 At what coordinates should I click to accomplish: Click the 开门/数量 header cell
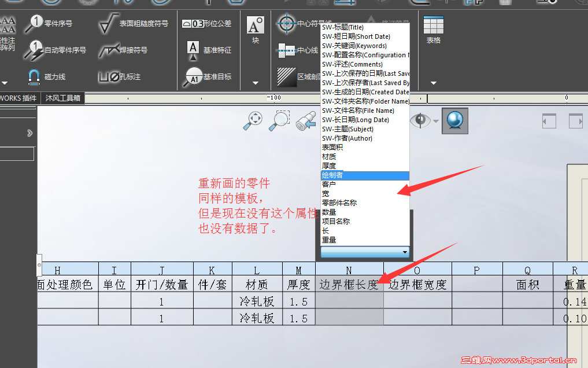point(162,284)
